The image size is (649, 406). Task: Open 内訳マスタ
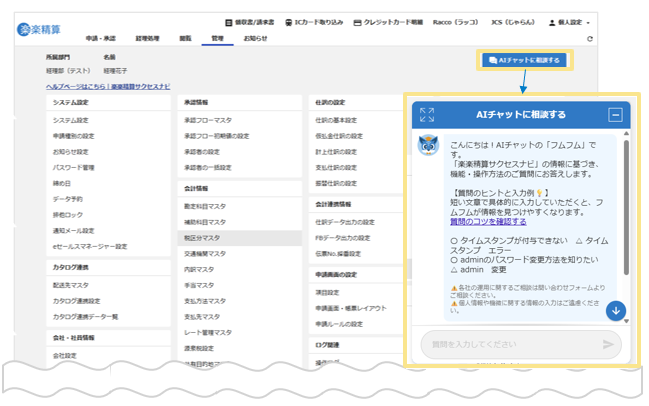[x=199, y=269]
